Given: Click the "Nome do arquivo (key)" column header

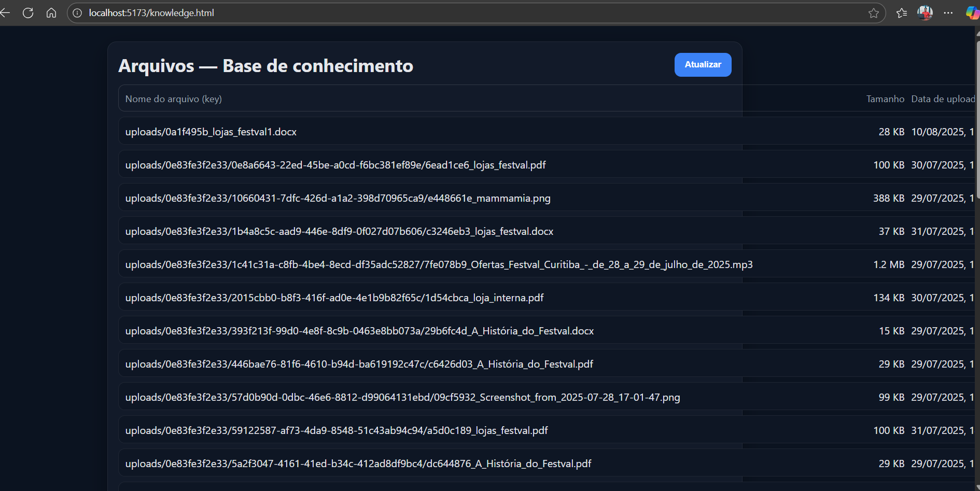Looking at the screenshot, I should (x=173, y=99).
